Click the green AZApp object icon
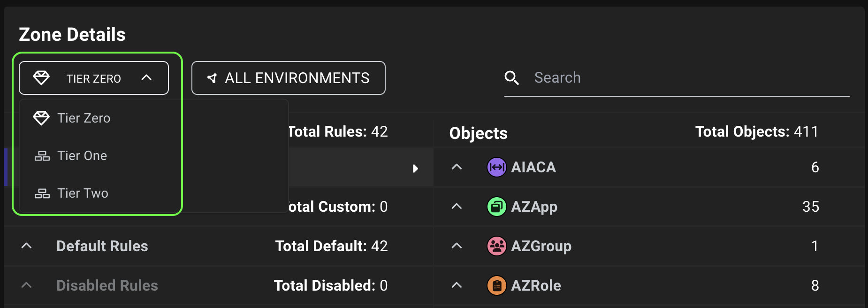 (496, 207)
